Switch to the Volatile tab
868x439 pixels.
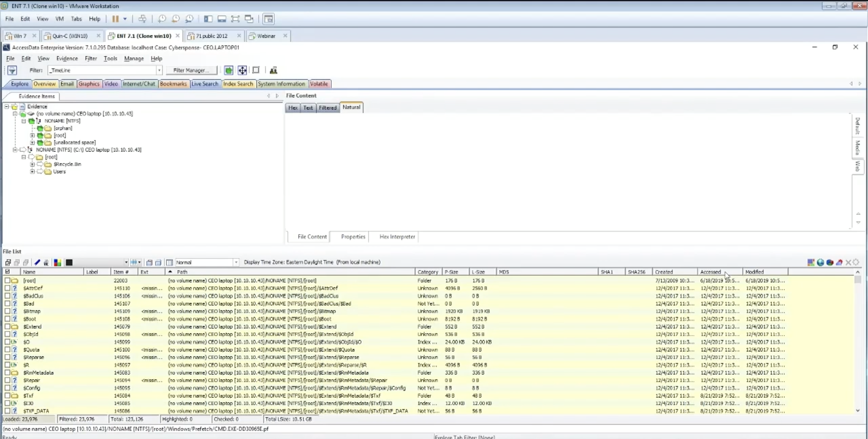point(319,84)
